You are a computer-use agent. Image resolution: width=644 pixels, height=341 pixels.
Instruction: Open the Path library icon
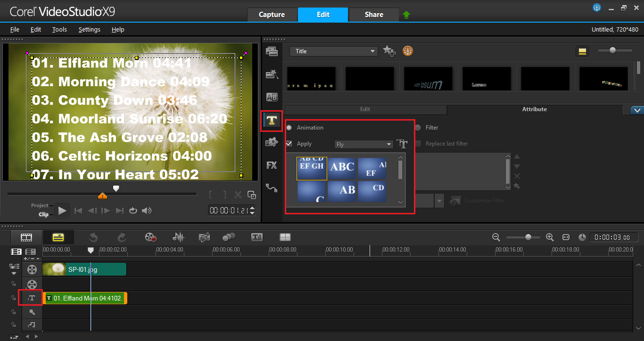[x=272, y=187]
